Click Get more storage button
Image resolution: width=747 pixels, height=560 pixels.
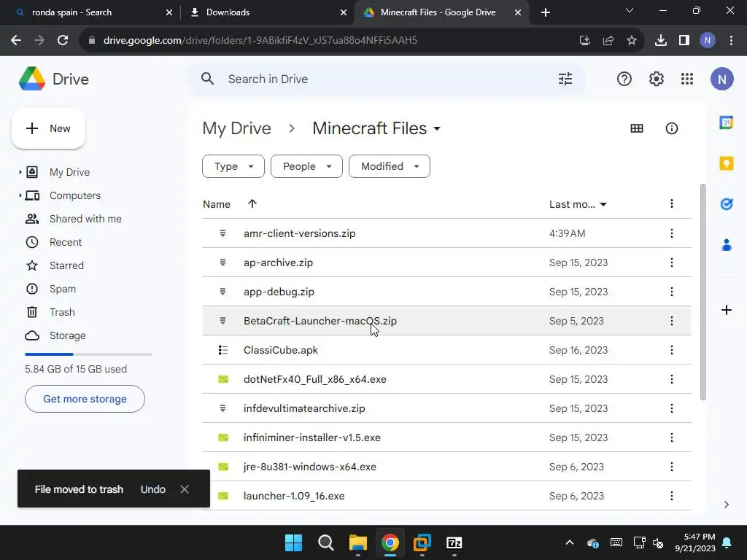click(85, 399)
